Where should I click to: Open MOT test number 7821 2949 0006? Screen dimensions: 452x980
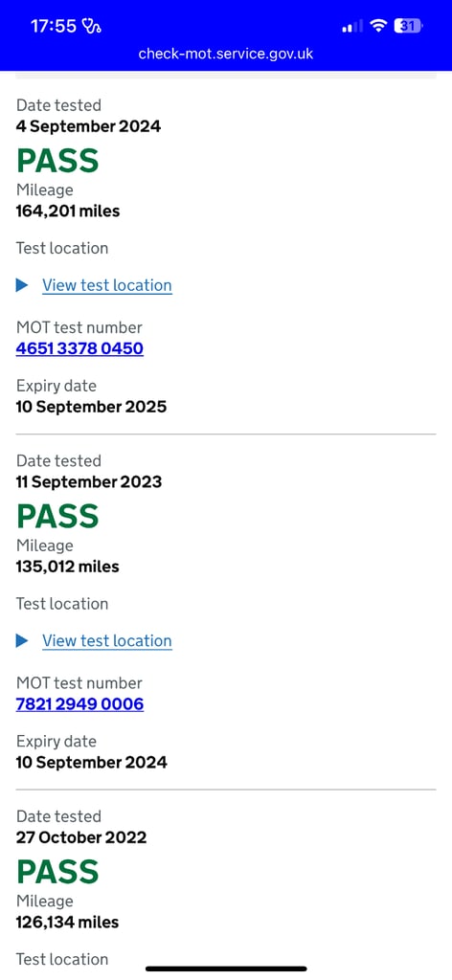click(79, 703)
